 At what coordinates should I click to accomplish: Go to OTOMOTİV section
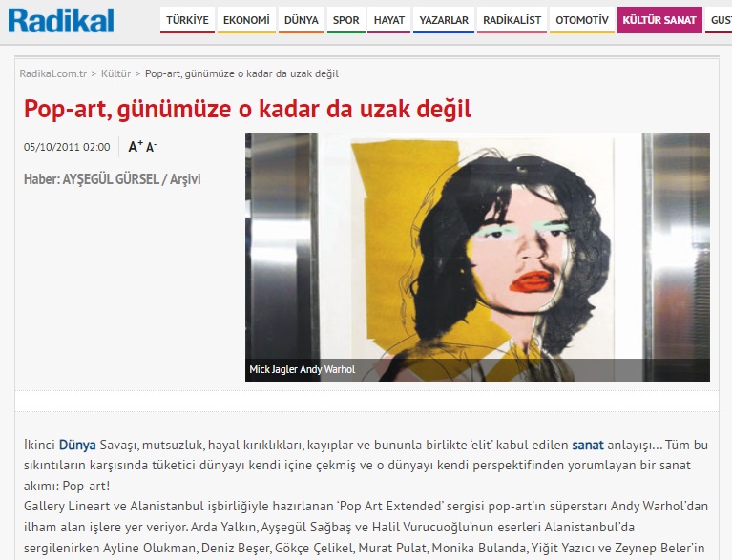point(581,20)
